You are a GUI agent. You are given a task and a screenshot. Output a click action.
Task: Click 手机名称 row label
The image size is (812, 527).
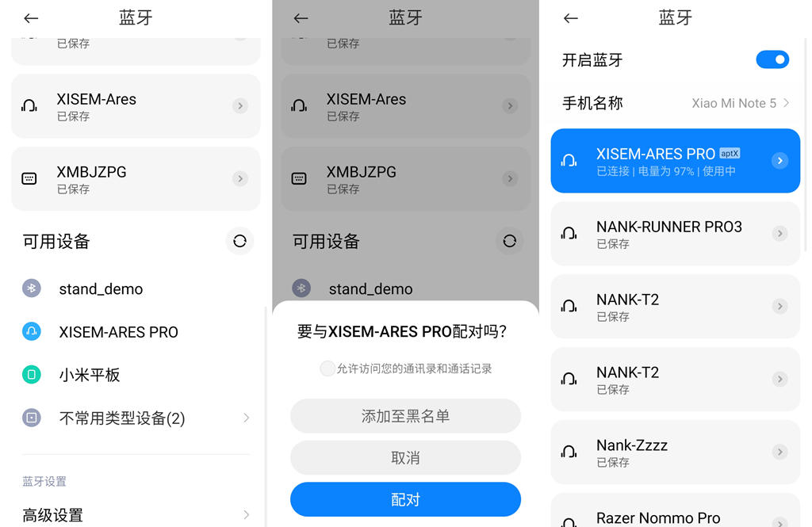[x=592, y=103]
